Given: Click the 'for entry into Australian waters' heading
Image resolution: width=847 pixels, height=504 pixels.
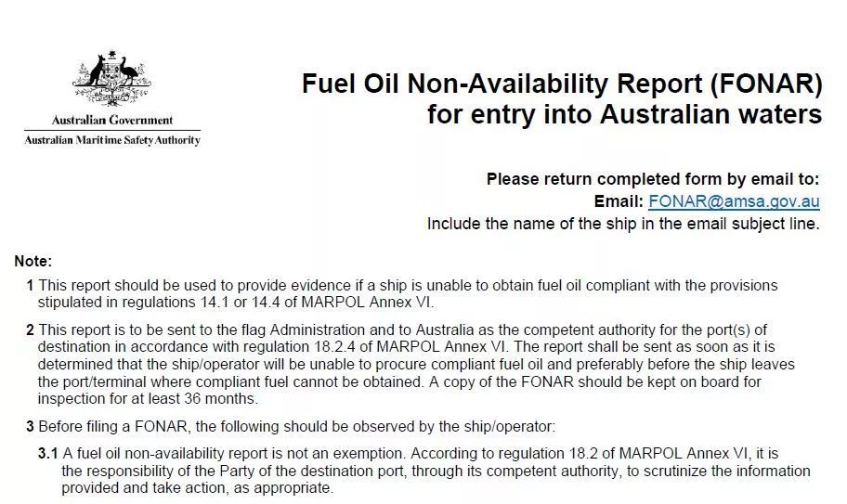Looking at the screenshot, I should point(624,114).
